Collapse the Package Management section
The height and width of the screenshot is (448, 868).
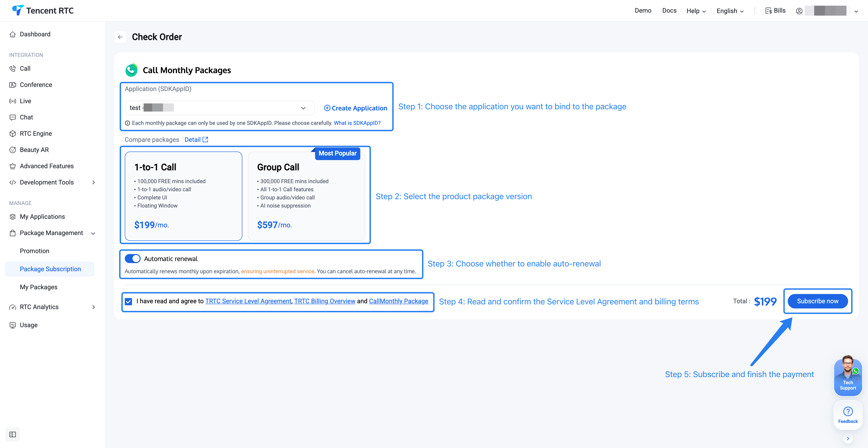coord(93,233)
